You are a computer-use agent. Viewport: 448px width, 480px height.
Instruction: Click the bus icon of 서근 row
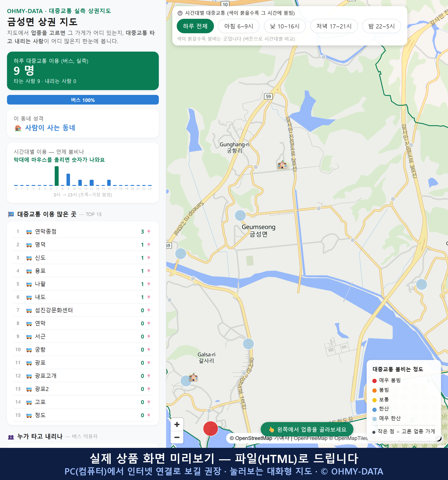pyautogui.click(x=29, y=337)
